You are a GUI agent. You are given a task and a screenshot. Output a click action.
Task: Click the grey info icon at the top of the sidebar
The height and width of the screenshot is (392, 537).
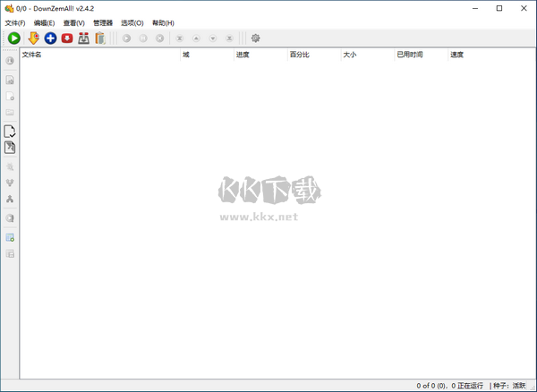pyautogui.click(x=10, y=61)
